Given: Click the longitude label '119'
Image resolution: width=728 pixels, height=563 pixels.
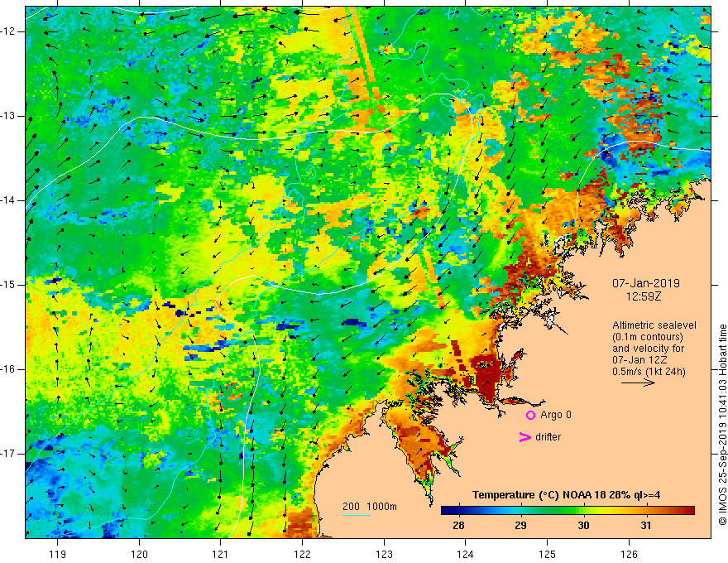Looking at the screenshot, I should pyautogui.click(x=58, y=554).
